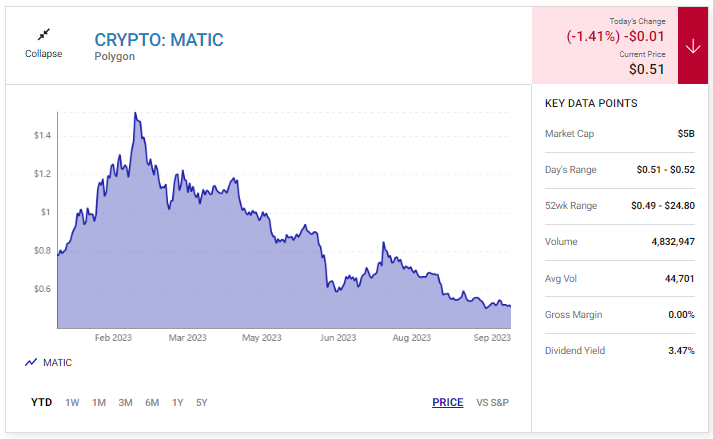Toggle the PRICE chart view

447,403
